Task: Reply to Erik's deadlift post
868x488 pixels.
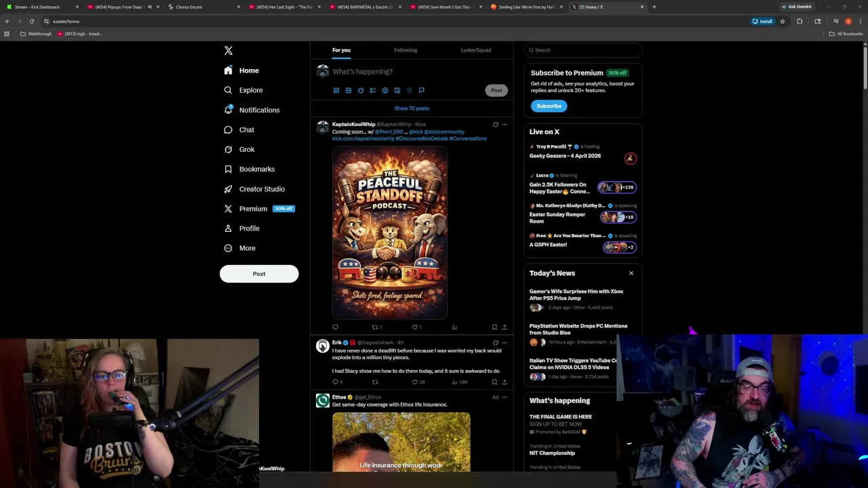Action: pyautogui.click(x=336, y=382)
